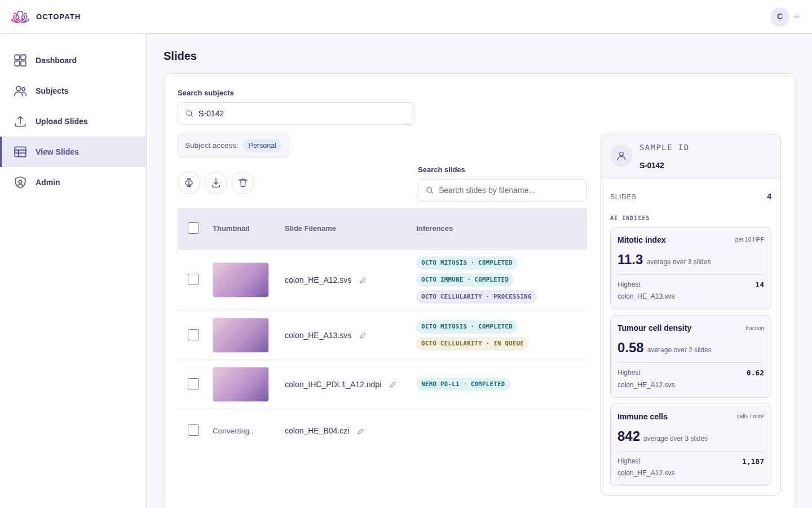This screenshot has height=508, width=812.
Task: Check the colon_IHC_PDL1_A12.ndpi row checkbox
Action: (193, 384)
